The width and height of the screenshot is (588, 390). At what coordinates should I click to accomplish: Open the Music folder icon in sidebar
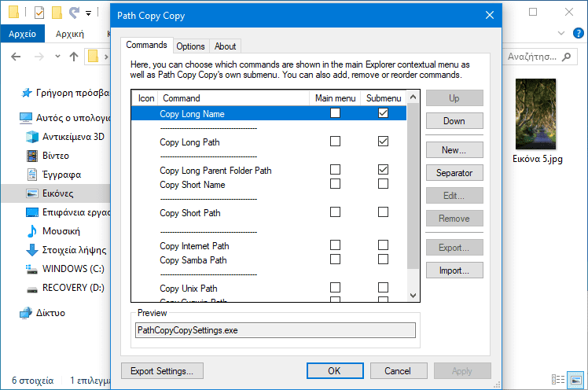32,231
